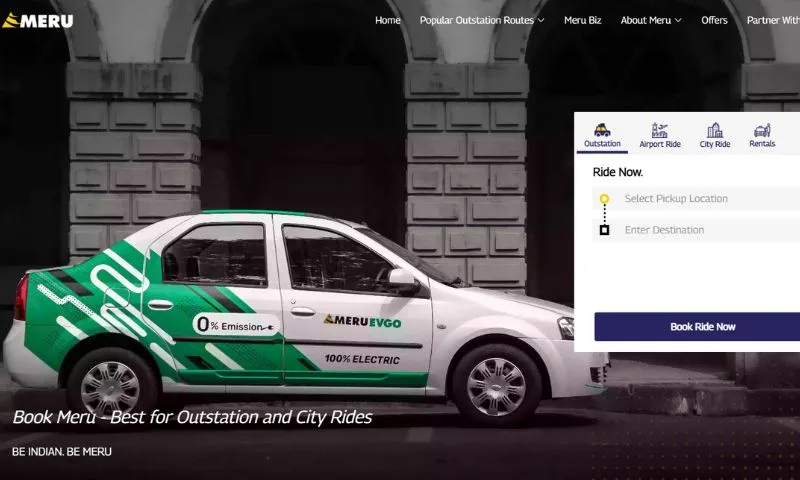The width and height of the screenshot is (800, 480).
Task: Open the Home menu item
Action: pos(388,20)
